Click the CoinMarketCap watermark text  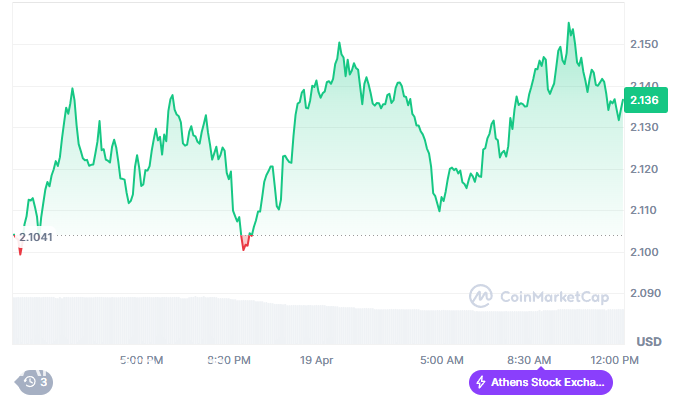click(x=555, y=297)
